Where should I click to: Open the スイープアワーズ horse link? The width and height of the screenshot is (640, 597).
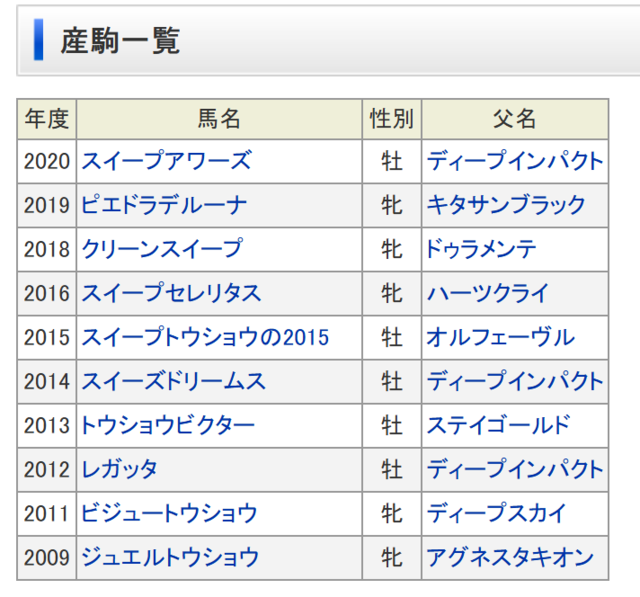(166, 161)
